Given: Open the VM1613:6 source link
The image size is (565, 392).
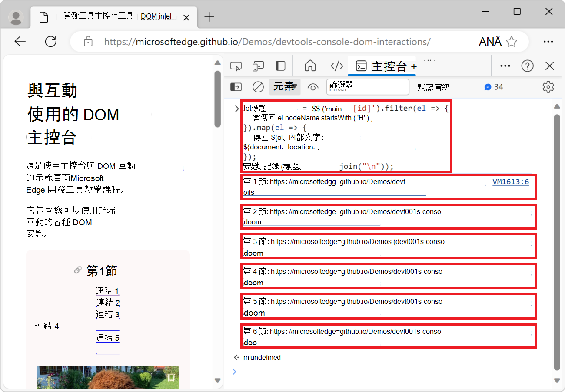Looking at the screenshot, I should (x=511, y=181).
